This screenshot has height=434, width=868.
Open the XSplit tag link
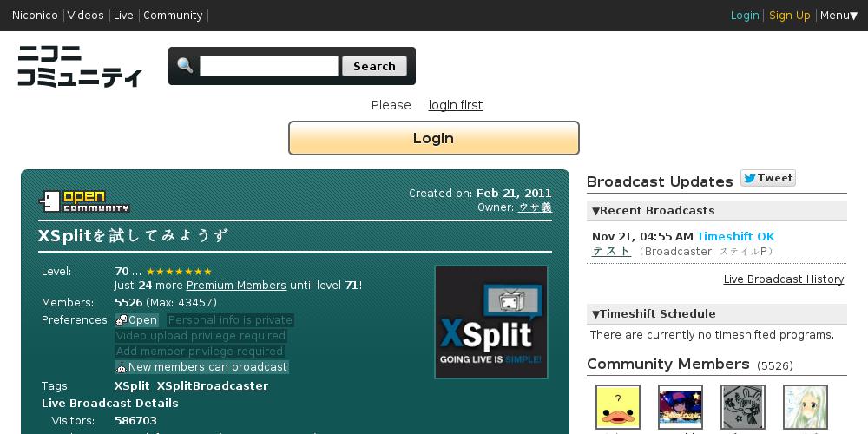(x=132, y=386)
